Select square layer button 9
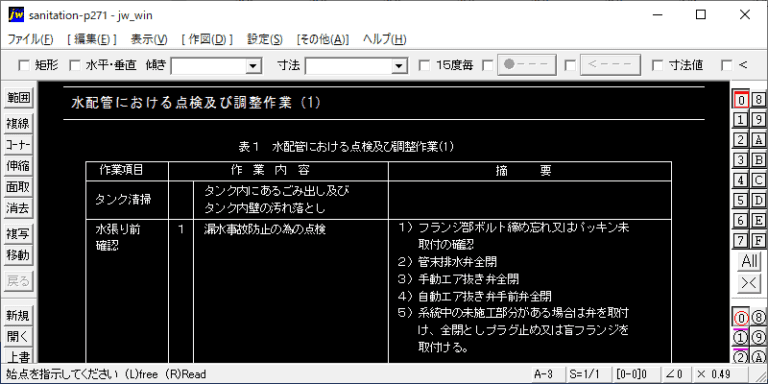 coord(758,120)
